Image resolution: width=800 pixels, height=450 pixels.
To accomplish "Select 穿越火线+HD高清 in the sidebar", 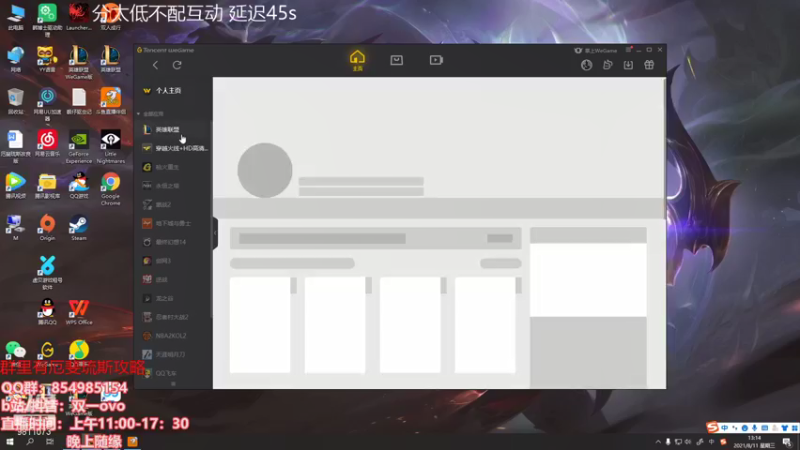I will pyautogui.click(x=173, y=148).
